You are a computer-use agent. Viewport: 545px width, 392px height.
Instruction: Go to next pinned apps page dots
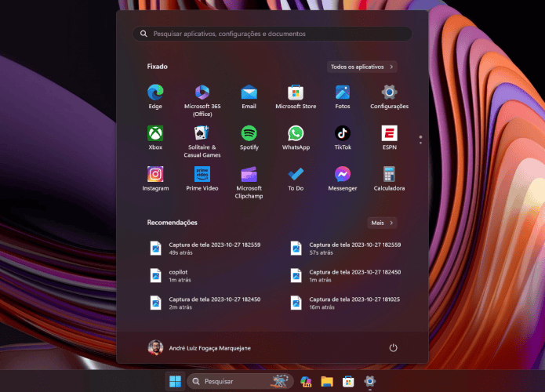pos(420,140)
